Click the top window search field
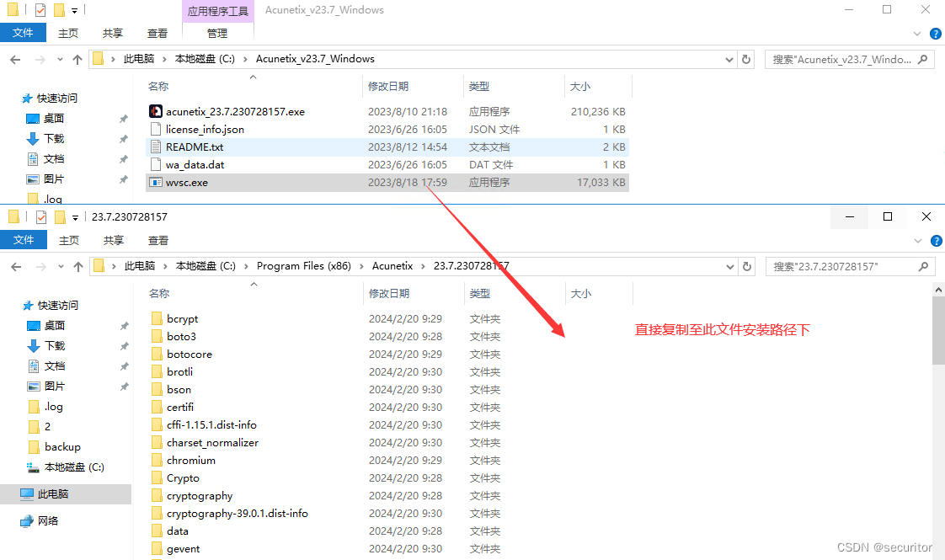 click(x=842, y=59)
